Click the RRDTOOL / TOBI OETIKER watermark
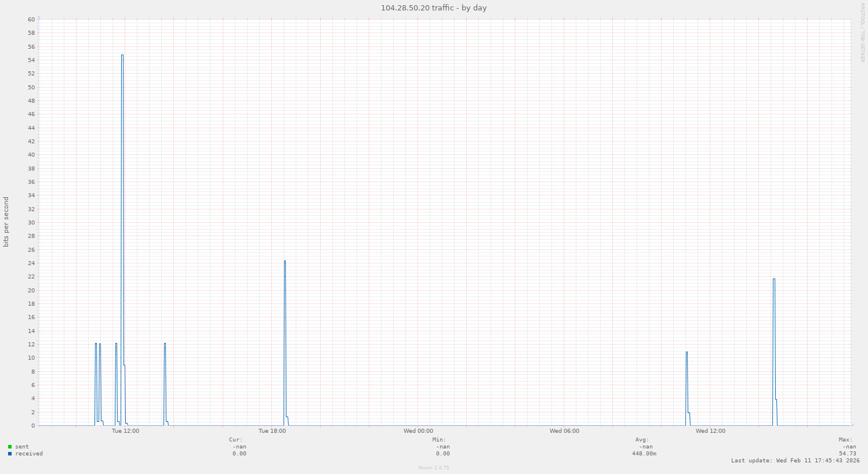Screen dimensions: 868x474 [x=863, y=32]
